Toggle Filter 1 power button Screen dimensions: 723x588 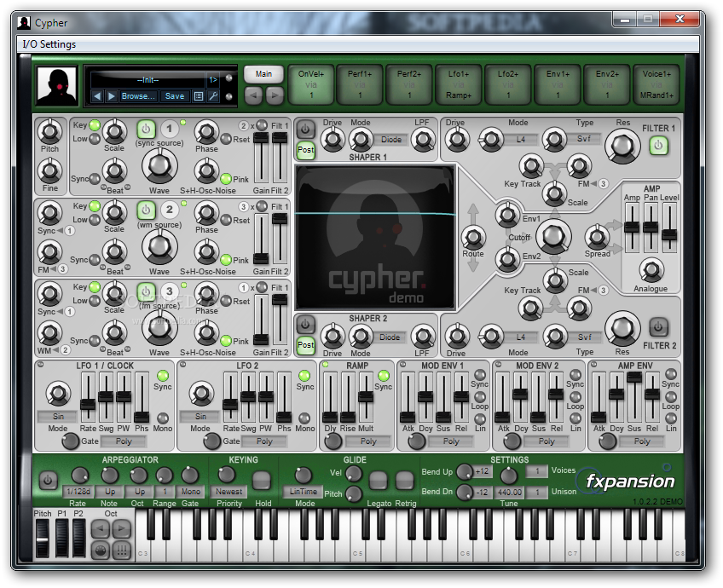[x=658, y=146]
